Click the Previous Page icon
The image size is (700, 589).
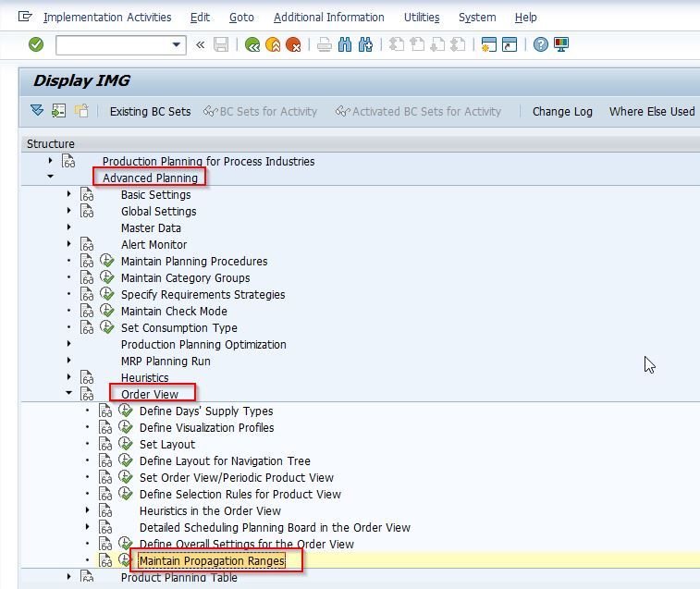(417, 44)
